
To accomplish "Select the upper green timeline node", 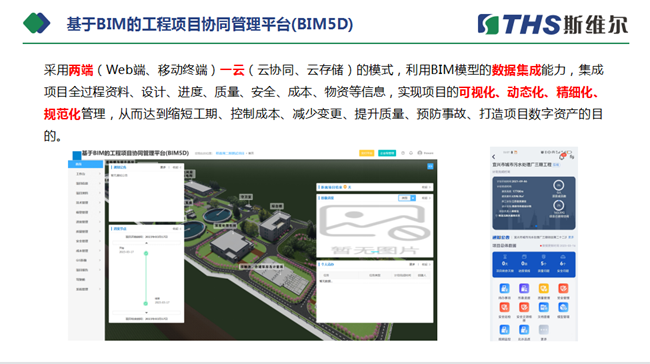I will point(146,253).
